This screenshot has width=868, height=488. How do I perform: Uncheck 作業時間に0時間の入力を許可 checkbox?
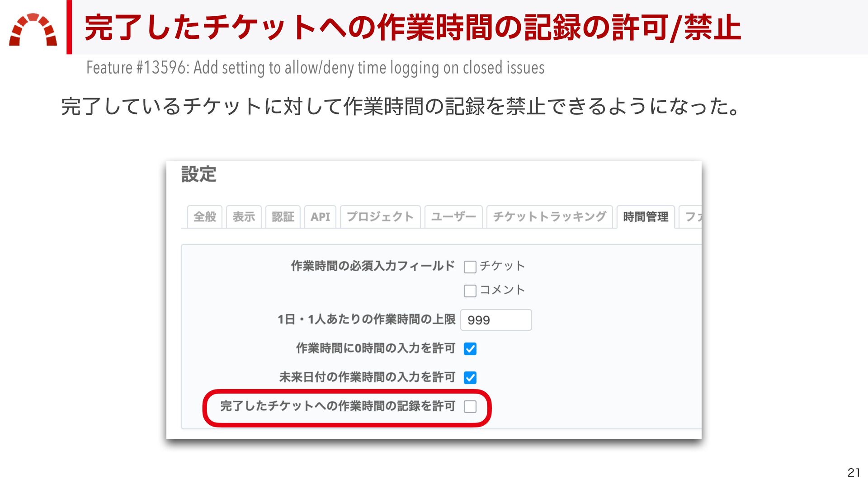click(x=470, y=349)
